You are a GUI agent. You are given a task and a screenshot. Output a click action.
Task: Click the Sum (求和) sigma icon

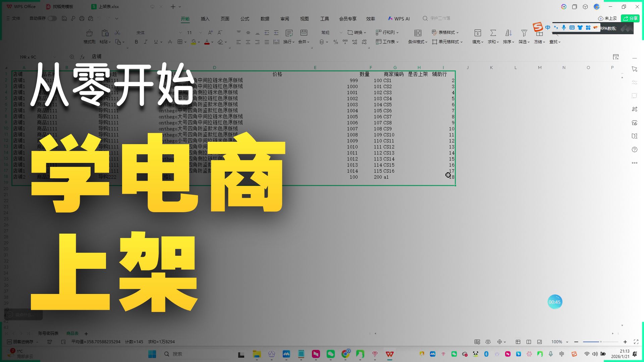click(493, 33)
